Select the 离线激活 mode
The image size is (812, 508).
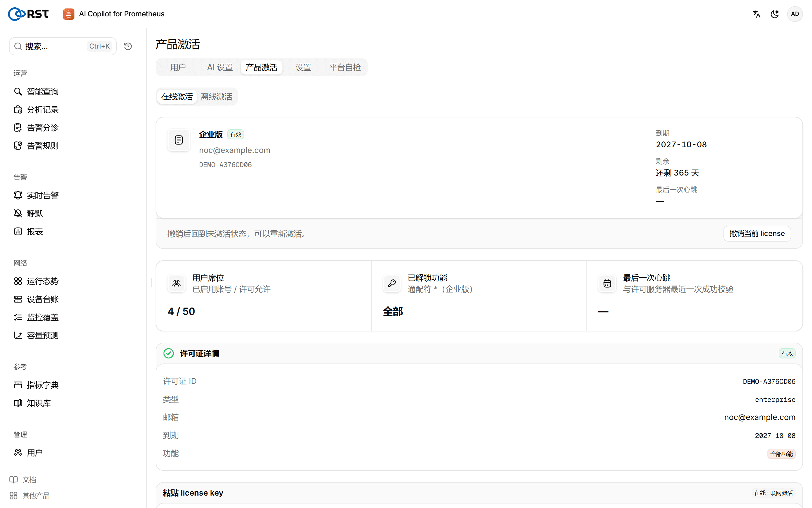pos(217,97)
